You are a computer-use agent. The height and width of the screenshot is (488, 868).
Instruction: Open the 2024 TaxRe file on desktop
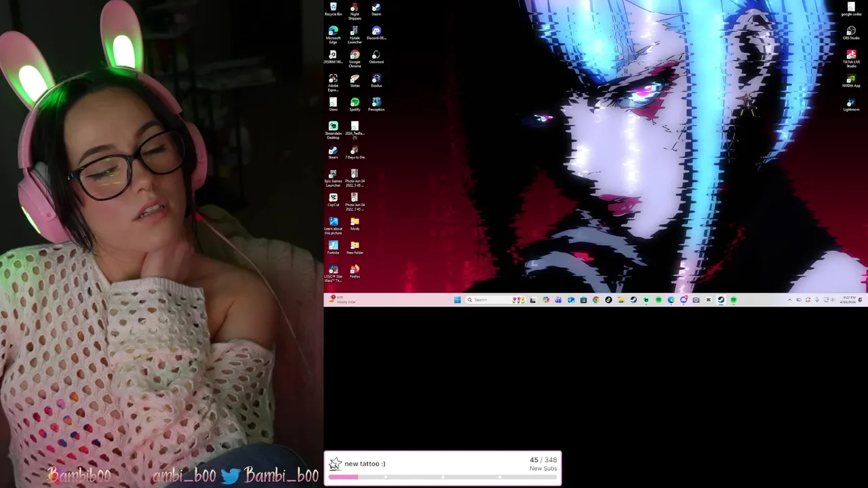(x=355, y=130)
